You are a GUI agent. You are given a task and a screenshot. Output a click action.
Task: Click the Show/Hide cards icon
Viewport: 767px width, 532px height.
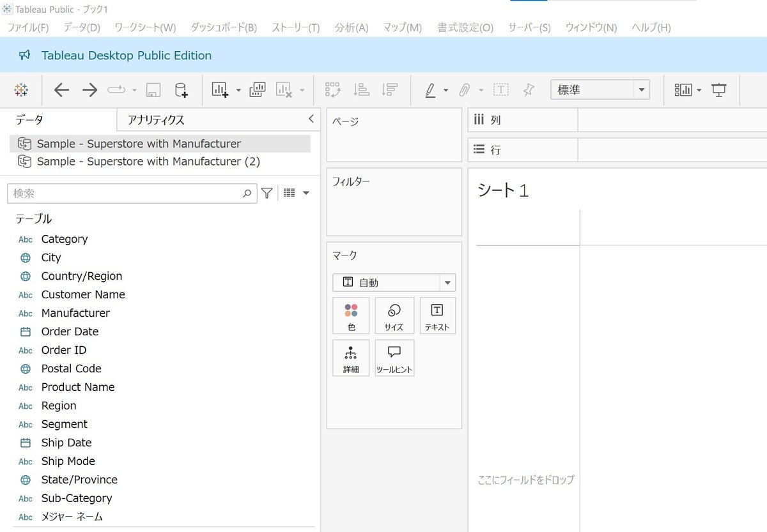pos(683,90)
